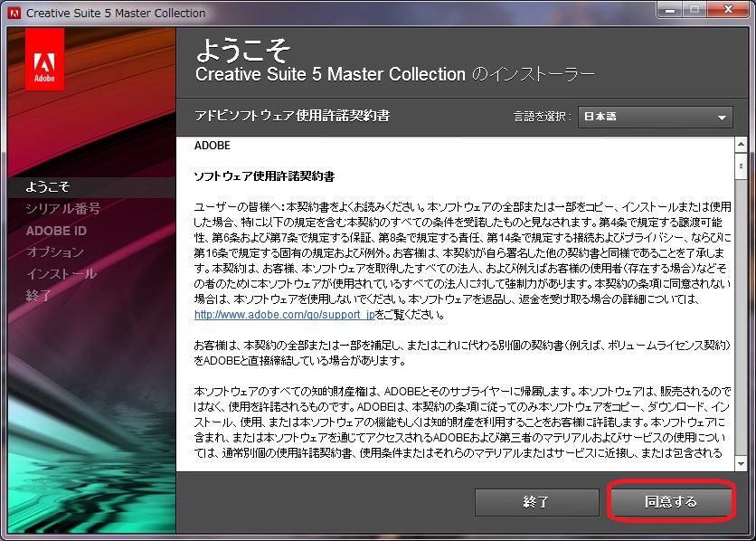Select the ADOBE ID step in sidebar
This screenshot has width=756, height=541.
pyautogui.click(x=56, y=231)
